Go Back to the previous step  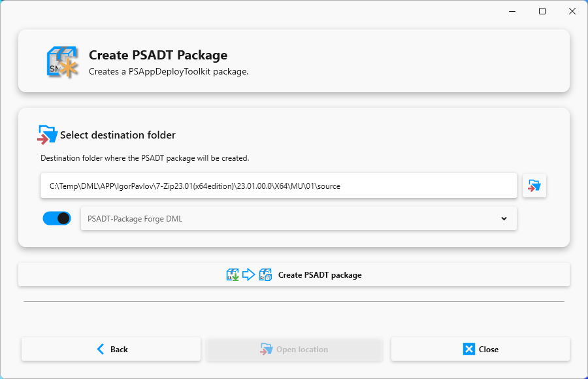pyautogui.click(x=111, y=349)
